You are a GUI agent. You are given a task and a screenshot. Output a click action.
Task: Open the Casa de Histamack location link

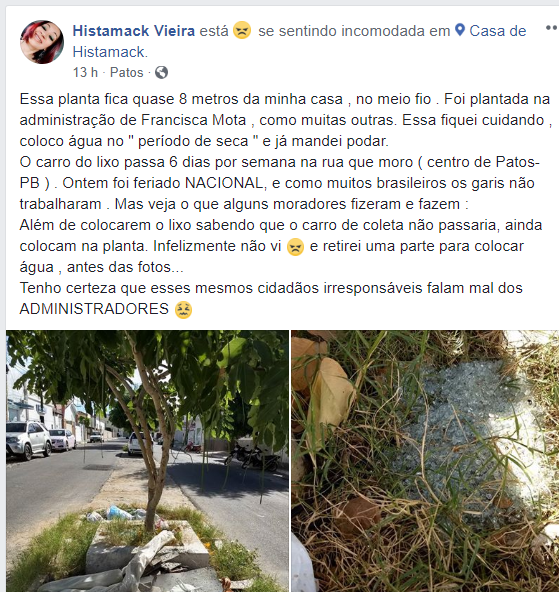point(497,31)
